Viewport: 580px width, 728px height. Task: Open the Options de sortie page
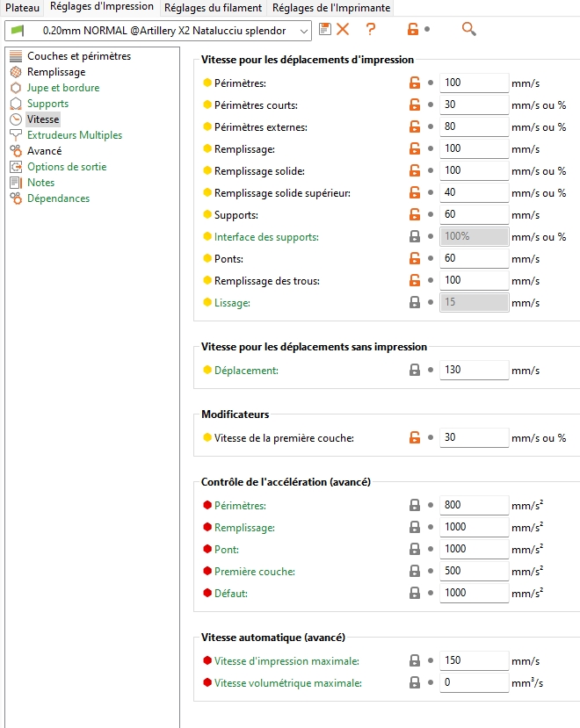(67, 167)
